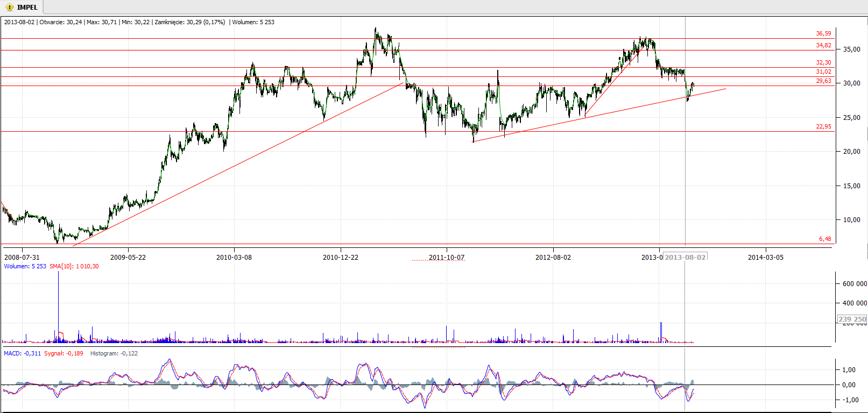
Task: Click the Min: 30,22 header value
Action: pos(136,22)
